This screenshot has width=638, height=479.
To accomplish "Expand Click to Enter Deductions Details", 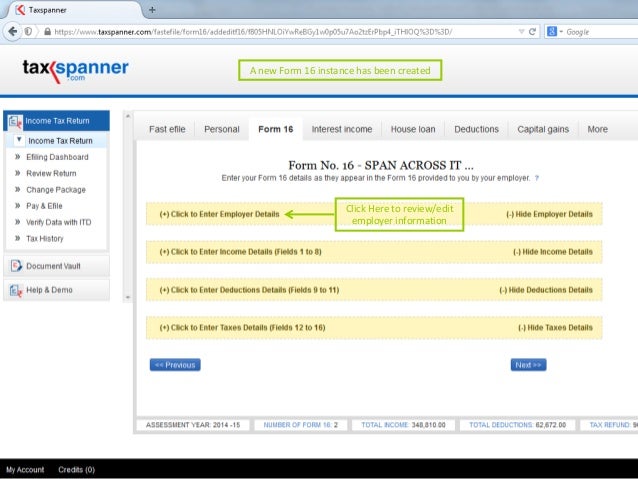I will [249, 290].
